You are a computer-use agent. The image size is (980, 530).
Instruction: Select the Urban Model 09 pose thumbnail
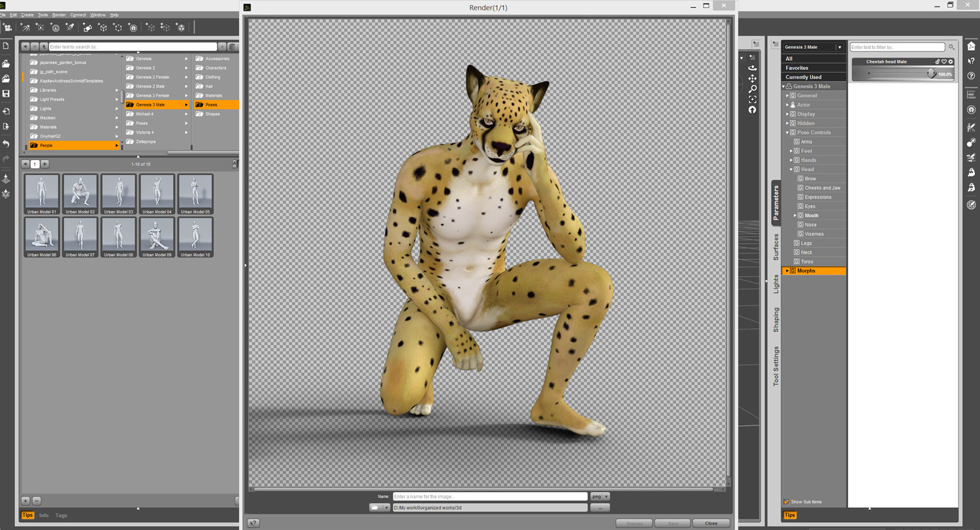[157, 237]
